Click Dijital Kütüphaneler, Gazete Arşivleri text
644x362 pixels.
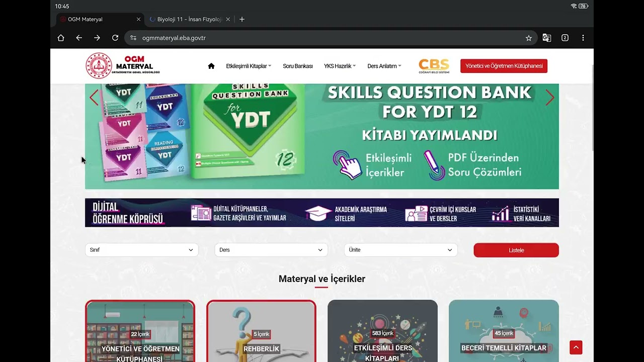pos(250,213)
